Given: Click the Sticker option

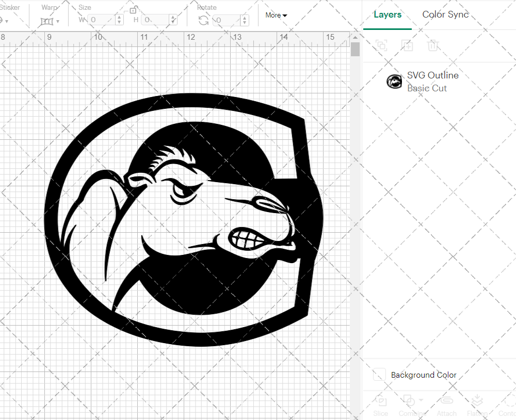Looking at the screenshot, I should [x=10, y=7].
